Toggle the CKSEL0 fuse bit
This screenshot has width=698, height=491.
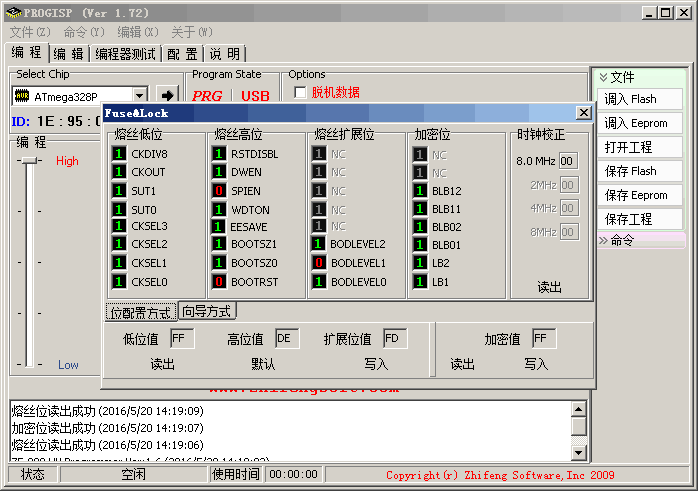point(119,282)
